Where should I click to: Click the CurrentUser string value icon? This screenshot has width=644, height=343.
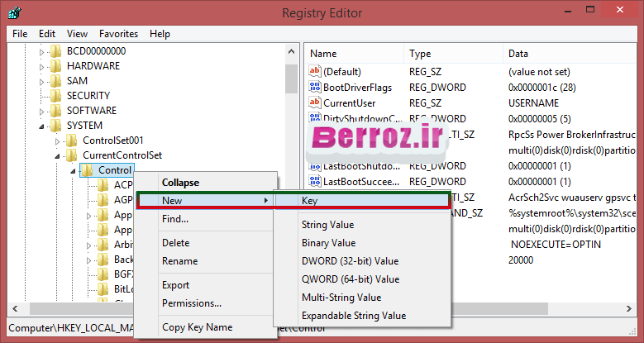point(314,103)
